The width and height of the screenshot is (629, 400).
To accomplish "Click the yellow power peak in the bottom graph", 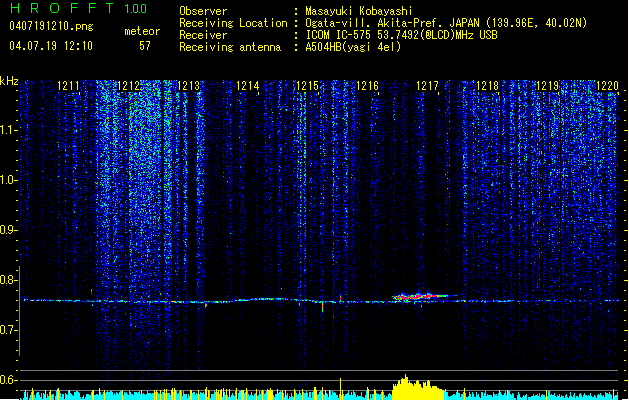I will [417, 388].
